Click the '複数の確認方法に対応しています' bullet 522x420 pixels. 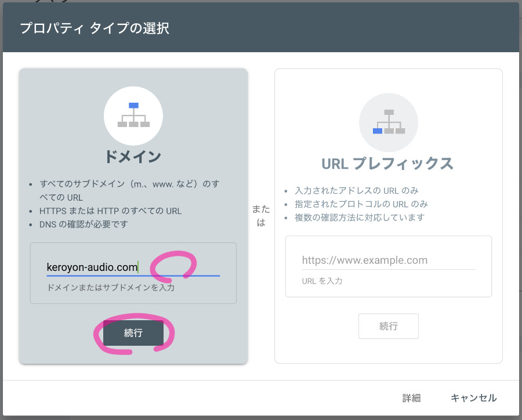pyautogui.click(x=360, y=218)
